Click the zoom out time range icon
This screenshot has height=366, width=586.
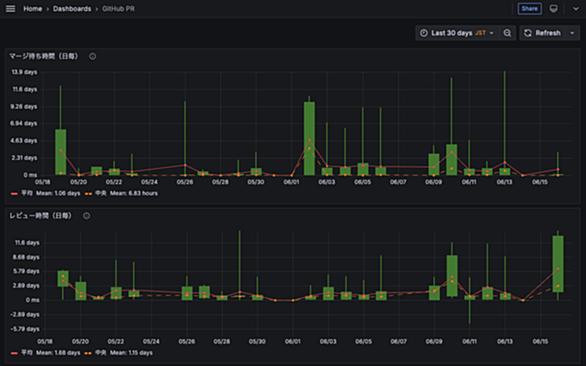507,33
